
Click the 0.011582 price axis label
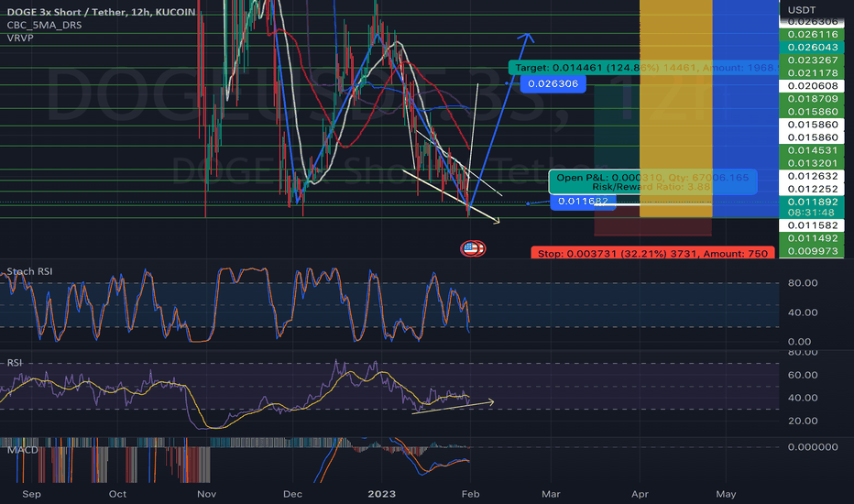(812, 225)
